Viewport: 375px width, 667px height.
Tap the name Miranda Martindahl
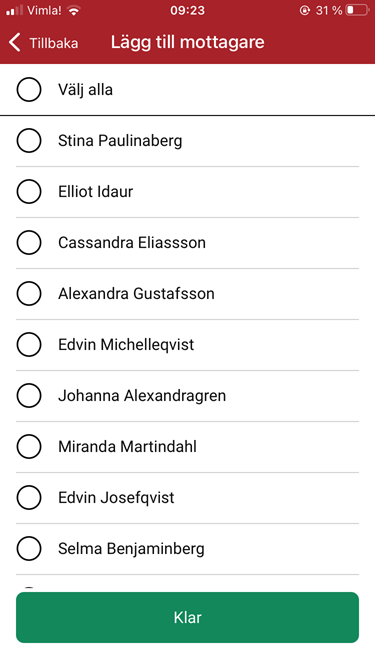click(x=128, y=447)
